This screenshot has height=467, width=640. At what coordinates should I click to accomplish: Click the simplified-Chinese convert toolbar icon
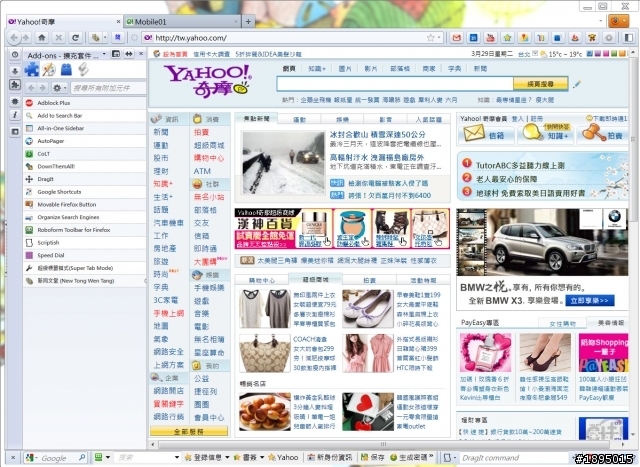tap(118, 38)
